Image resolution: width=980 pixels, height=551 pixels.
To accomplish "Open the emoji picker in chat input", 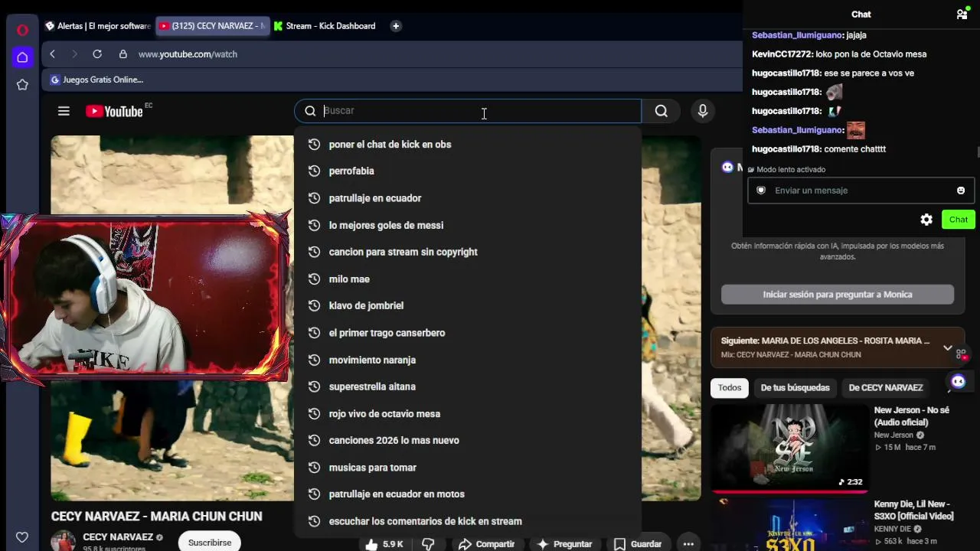I will point(961,191).
